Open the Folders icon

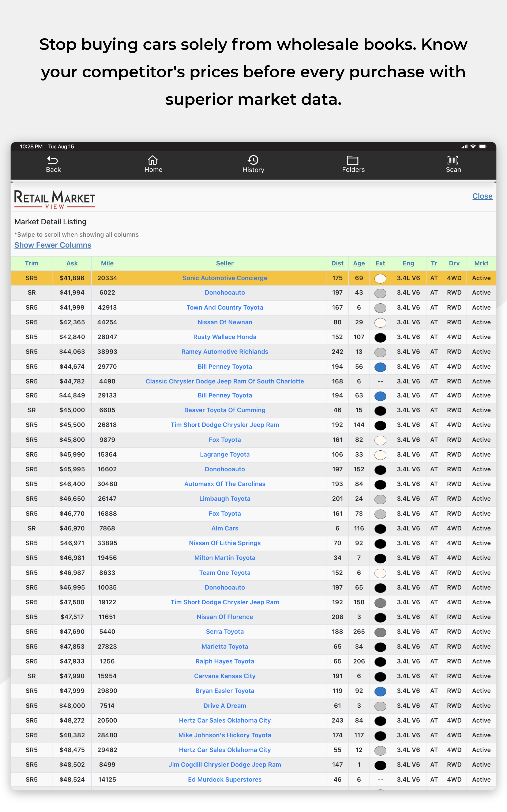pos(352,160)
